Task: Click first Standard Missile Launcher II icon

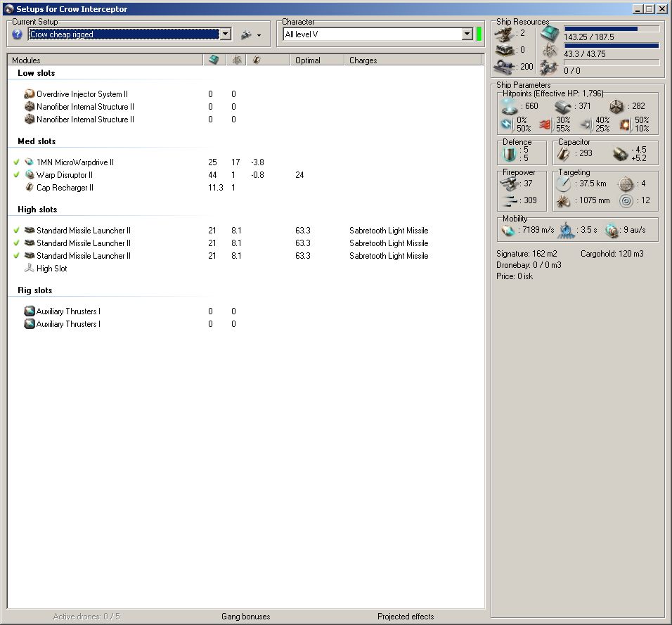Action: click(x=29, y=230)
